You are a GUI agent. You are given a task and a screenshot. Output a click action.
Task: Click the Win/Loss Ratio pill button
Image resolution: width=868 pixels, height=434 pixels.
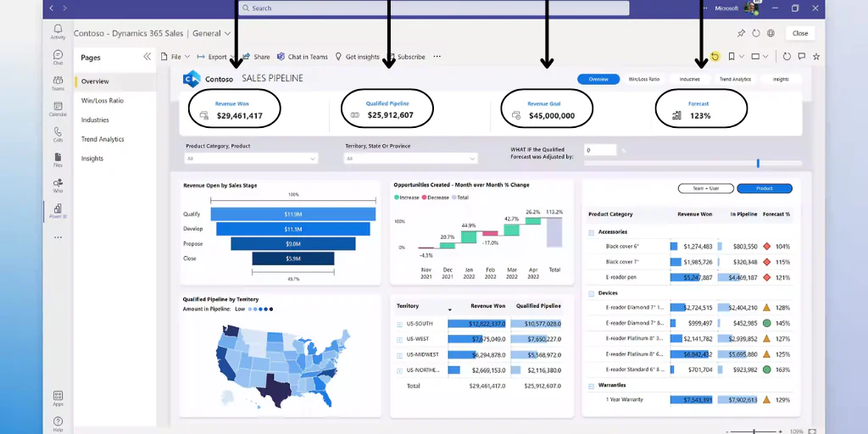644,79
